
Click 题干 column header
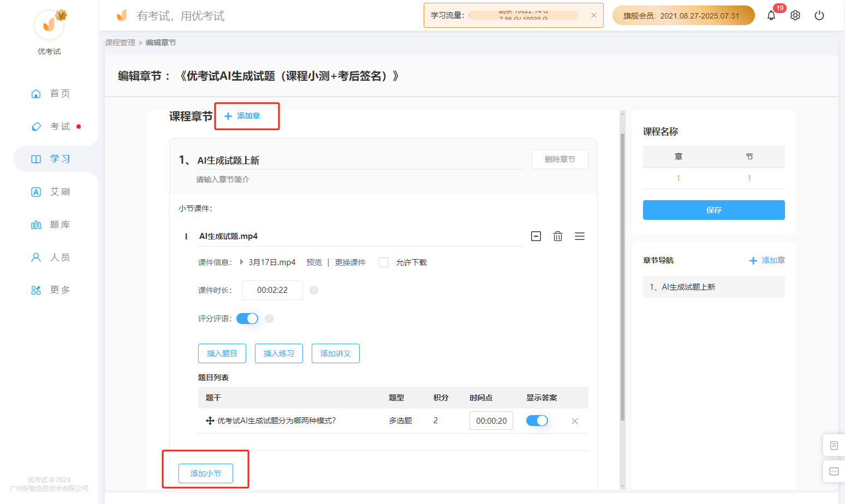pyautogui.click(x=213, y=398)
